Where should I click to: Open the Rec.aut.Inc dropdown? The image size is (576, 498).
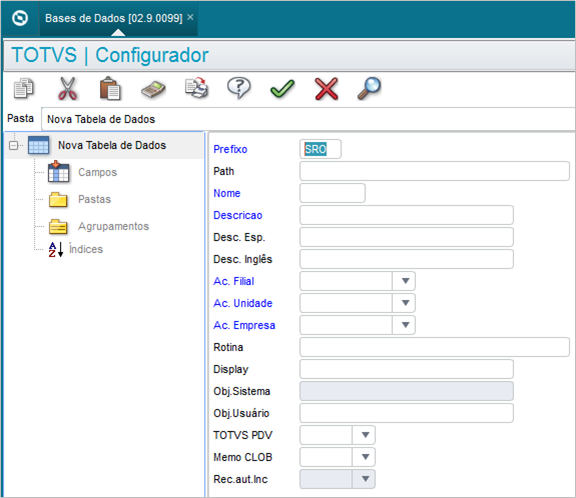[365, 479]
